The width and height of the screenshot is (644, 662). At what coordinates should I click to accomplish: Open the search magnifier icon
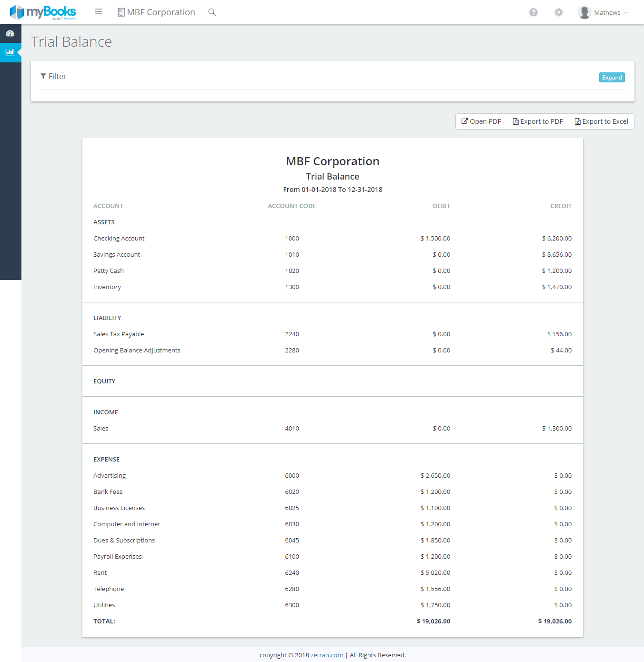click(x=212, y=12)
